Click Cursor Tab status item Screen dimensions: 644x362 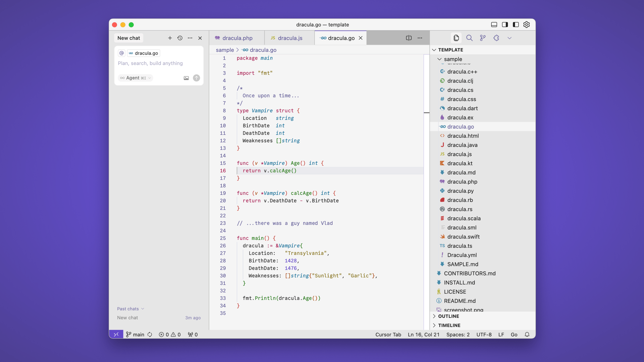tap(388, 335)
